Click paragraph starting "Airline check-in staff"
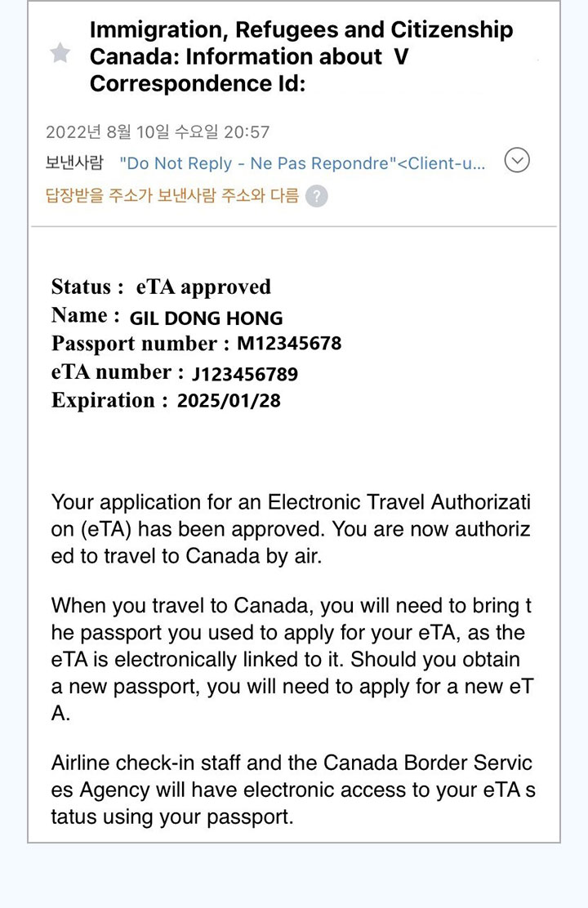 click(x=292, y=790)
